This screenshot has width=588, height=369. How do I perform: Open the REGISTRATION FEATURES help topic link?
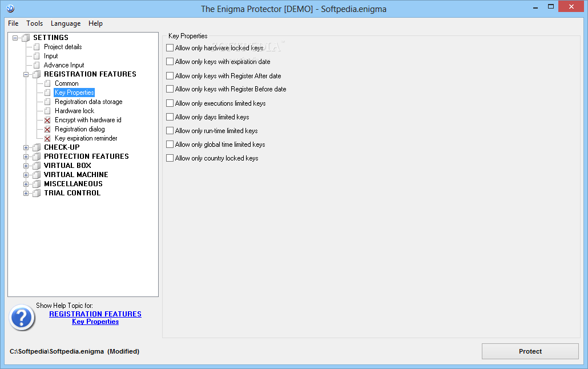[x=95, y=314]
